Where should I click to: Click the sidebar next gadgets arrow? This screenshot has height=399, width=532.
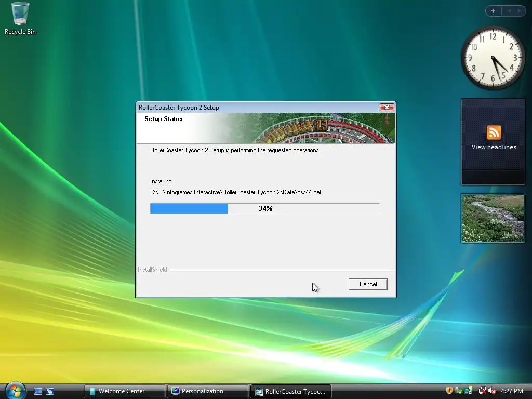click(519, 11)
